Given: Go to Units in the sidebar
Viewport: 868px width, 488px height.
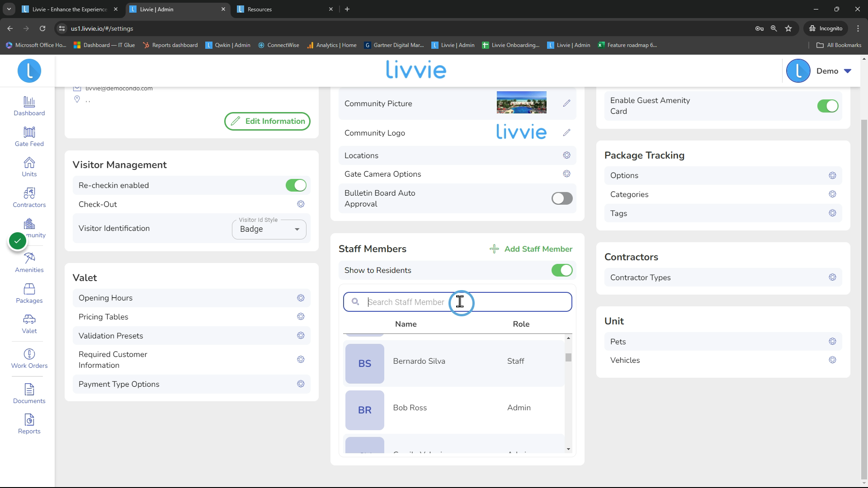Looking at the screenshot, I should (29, 167).
